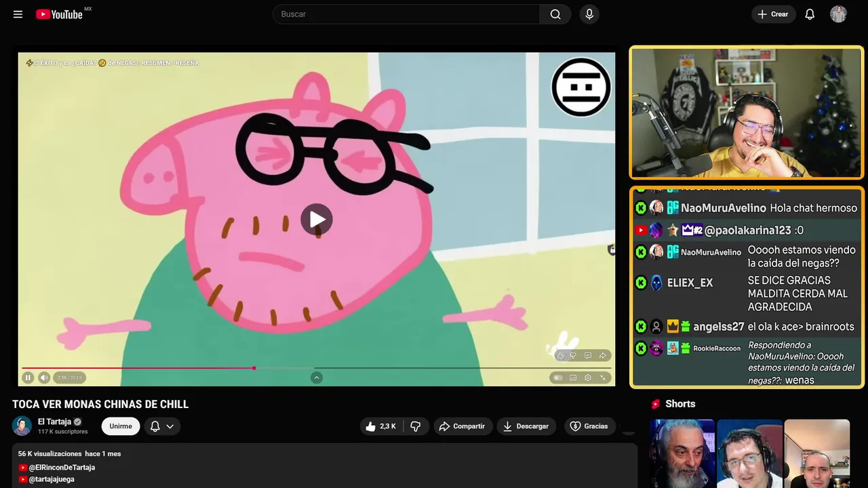868x488 pixels.
Task: Like the video with 2,3 K button
Action: pos(381,426)
